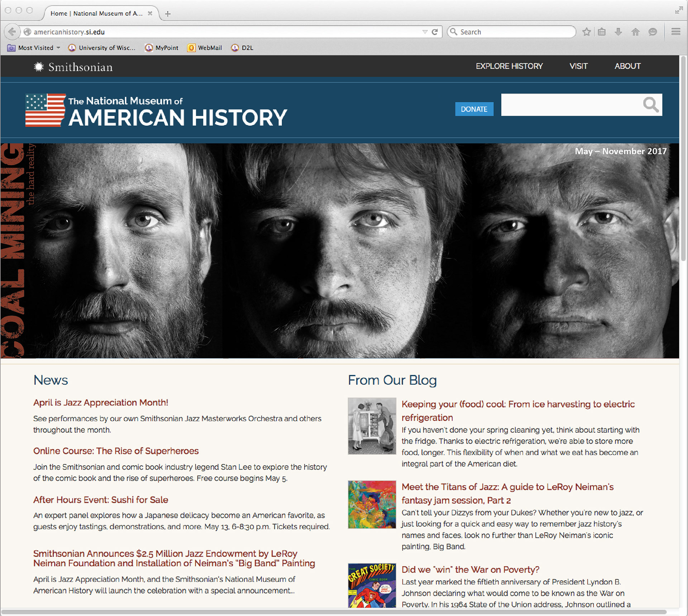
Task: Open a new tab with plus button
Action: point(168,14)
